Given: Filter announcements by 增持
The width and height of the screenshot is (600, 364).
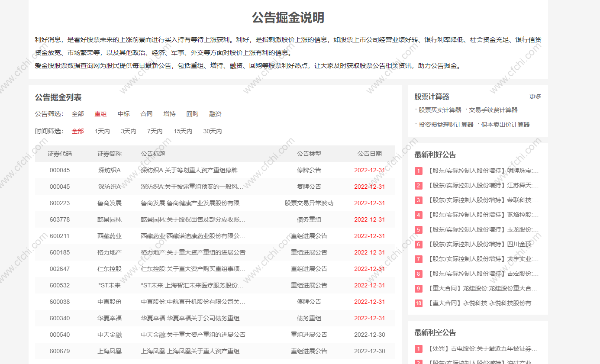Looking at the screenshot, I should [x=170, y=114].
